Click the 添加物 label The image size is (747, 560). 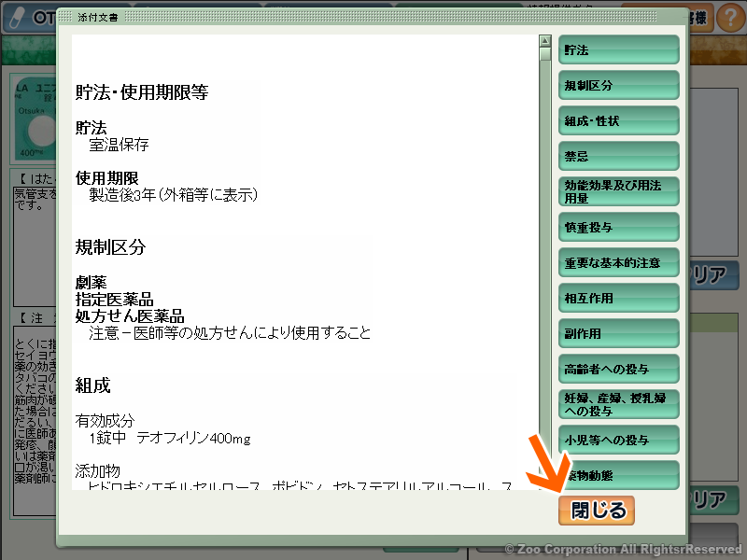[98, 470]
